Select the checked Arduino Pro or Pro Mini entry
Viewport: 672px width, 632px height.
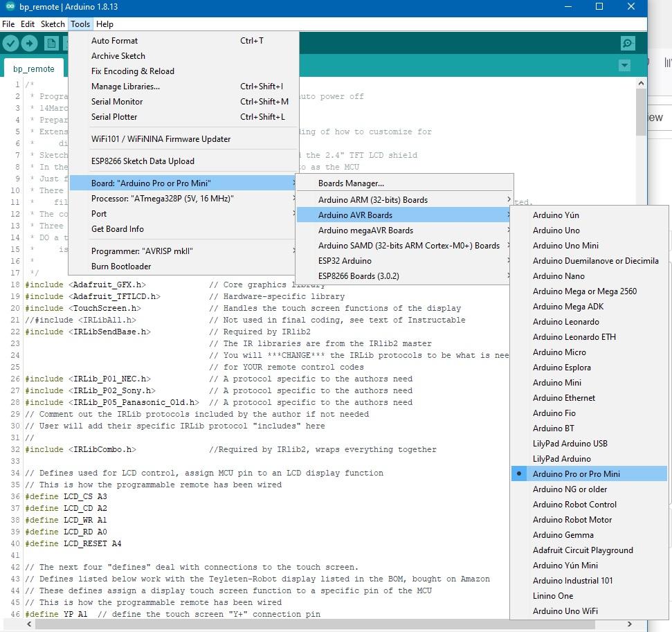coord(589,473)
